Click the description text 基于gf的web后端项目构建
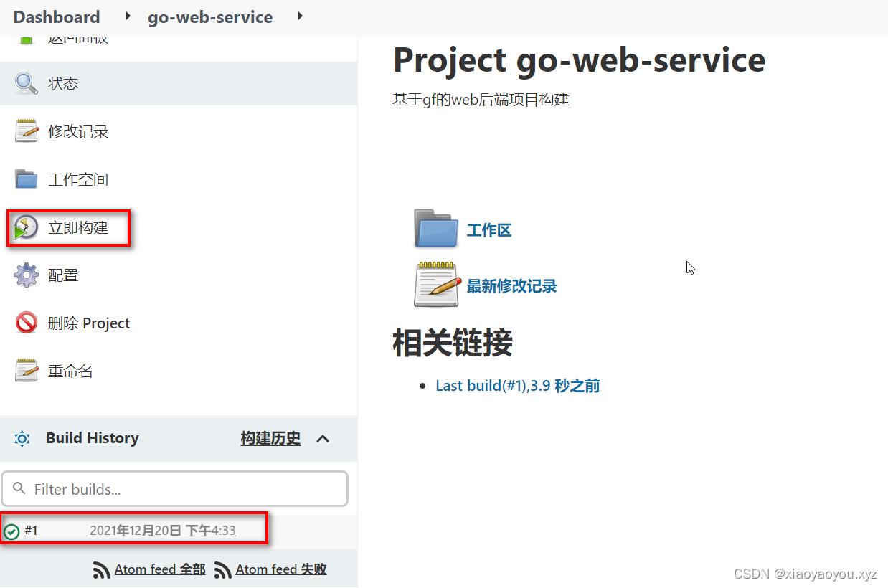 click(x=481, y=100)
